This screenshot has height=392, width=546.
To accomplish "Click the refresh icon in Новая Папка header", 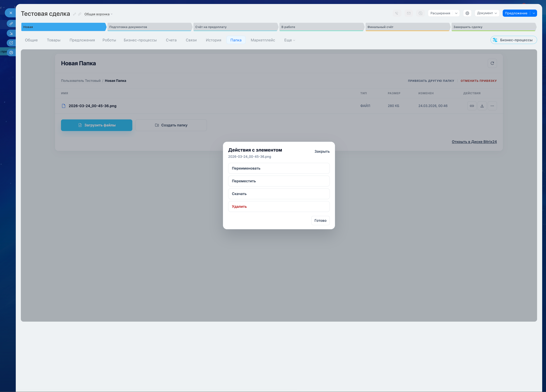I will coord(492,63).
